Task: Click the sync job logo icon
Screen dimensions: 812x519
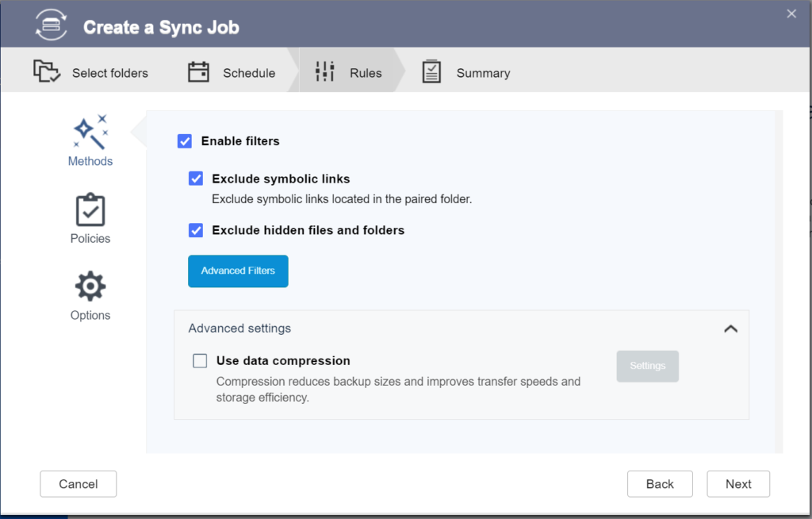Action: [x=52, y=27]
